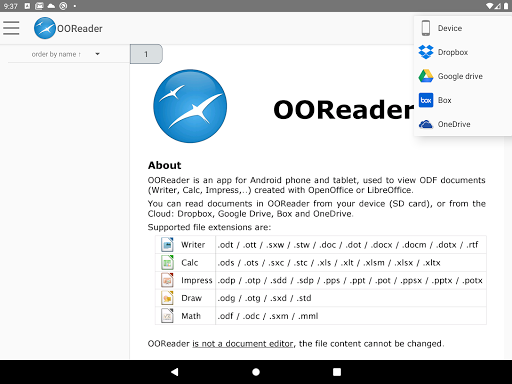Click the Draw file icon in table
Image resolution: width=512 pixels, height=384 pixels.
167,298
